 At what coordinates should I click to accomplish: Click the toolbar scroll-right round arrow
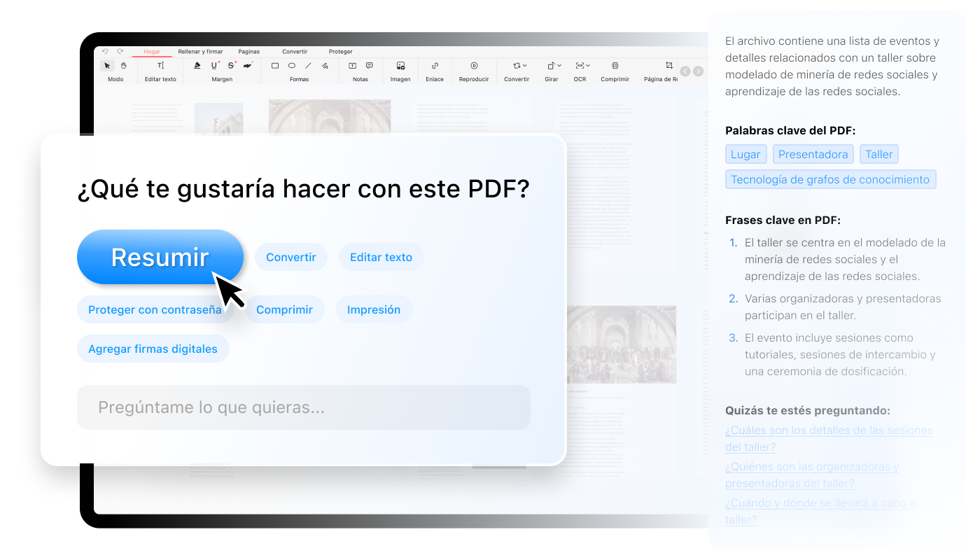pos(698,71)
